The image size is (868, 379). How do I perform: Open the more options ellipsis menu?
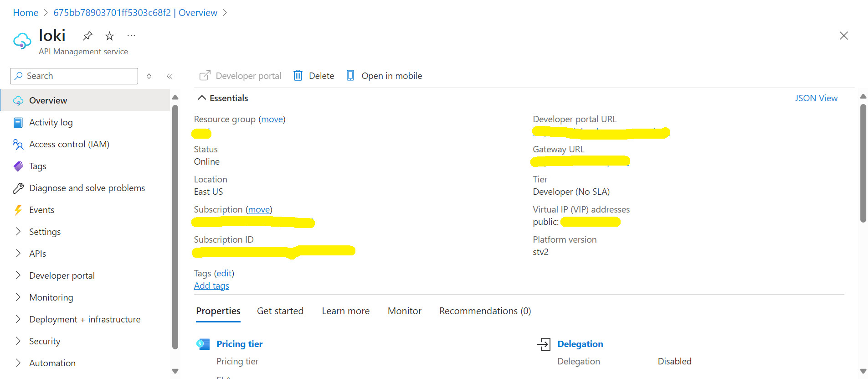tap(131, 36)
